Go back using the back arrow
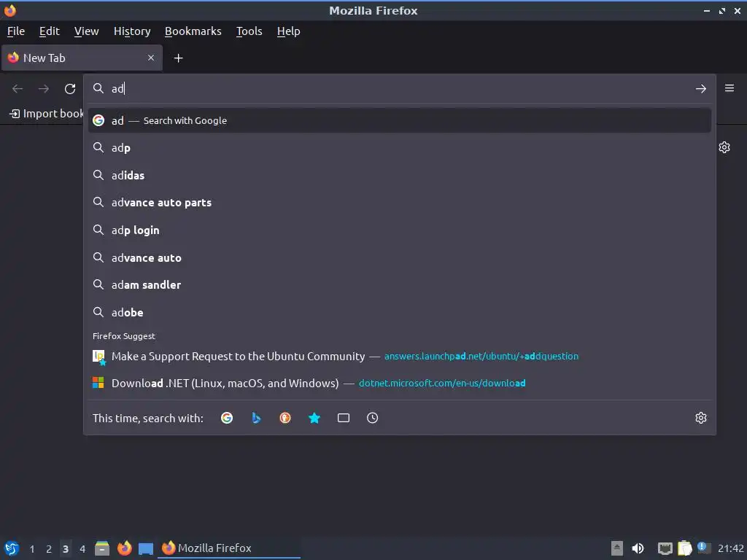The image size is (747, 560). point(18,88)
